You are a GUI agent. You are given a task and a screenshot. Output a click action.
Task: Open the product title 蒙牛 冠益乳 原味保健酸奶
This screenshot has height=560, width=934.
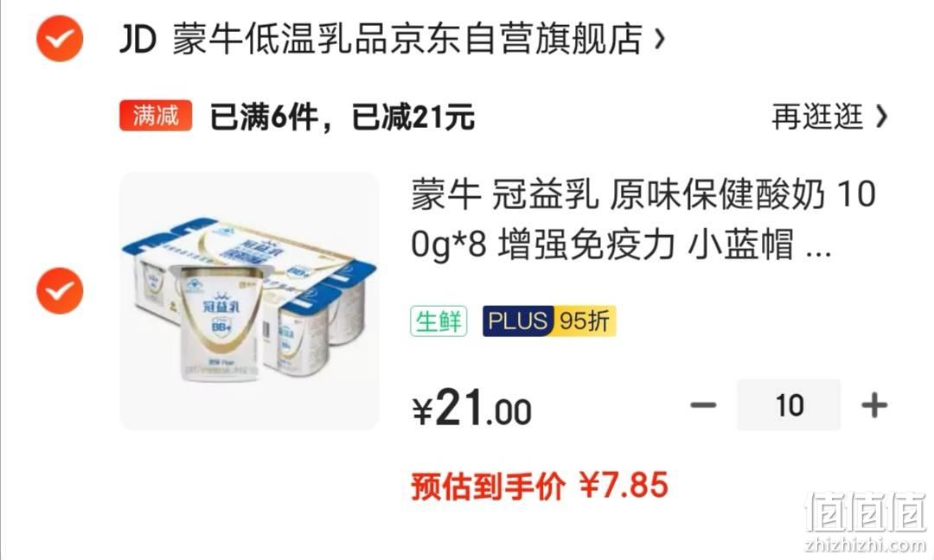click(x=643, y=219)
